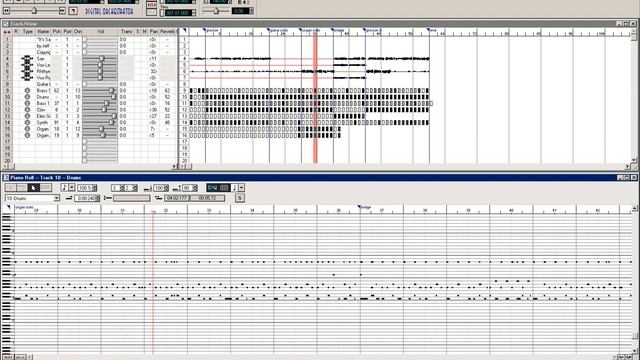Select the fourth tool button in the Piano Roll toolbar
This screenshot has height=360, width=640.
coord(45,188)
